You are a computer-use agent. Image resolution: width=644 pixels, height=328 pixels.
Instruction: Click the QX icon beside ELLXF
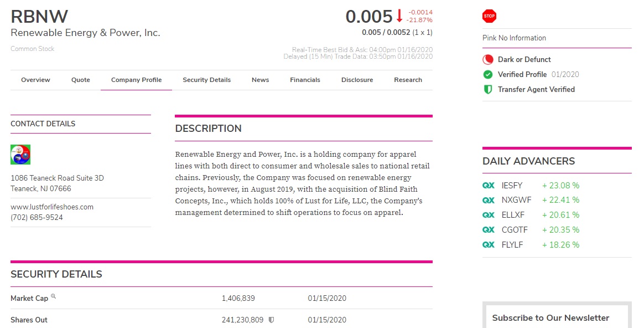point(489,215)
